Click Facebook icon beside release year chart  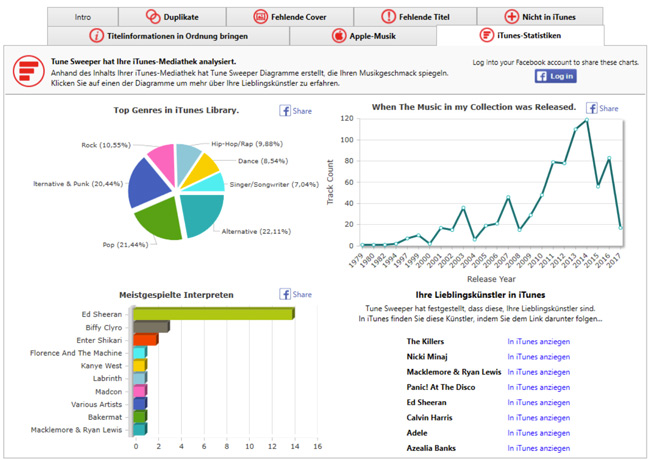tap(592, 108)
